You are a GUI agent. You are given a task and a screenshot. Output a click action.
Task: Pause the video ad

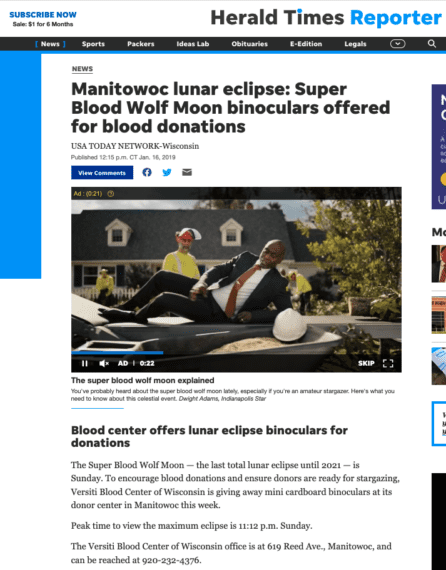(85, 363)
